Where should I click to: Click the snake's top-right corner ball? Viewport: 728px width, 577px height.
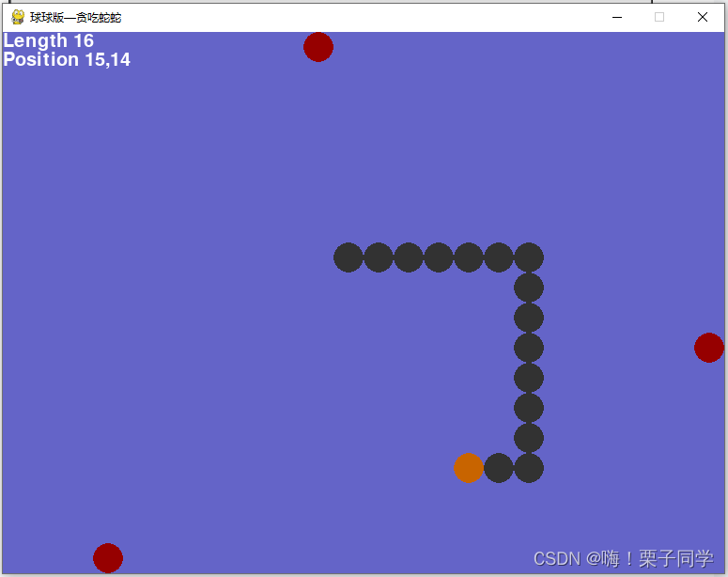coord(529,257)
